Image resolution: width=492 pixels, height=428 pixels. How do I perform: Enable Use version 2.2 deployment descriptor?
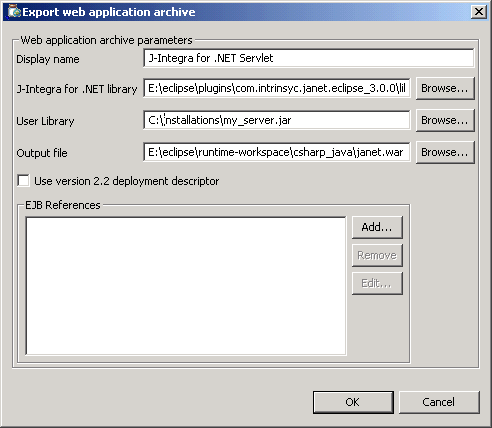[x=23, y=181]
